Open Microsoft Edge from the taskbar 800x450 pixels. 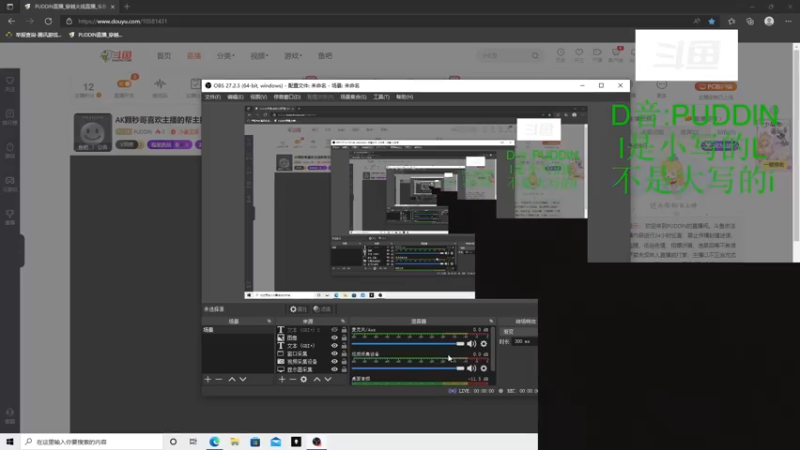pyautogui.click(x=214, y=442)
